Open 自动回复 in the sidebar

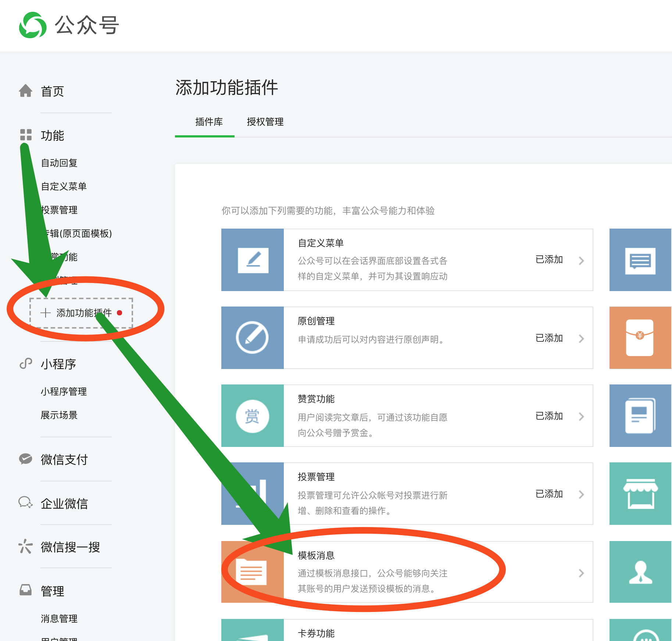point(59,163)
